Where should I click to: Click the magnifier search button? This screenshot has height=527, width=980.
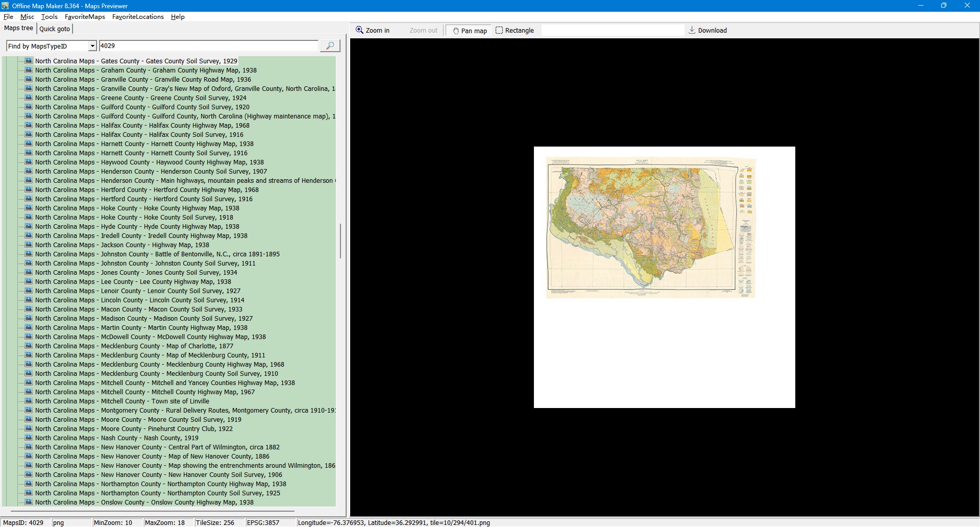tap(330, 46)
